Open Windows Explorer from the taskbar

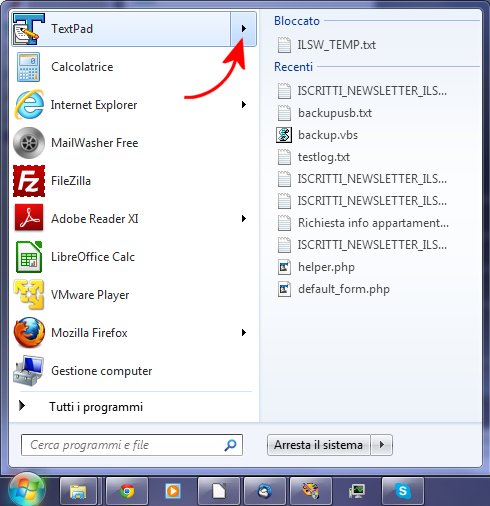pyautogui.click(x=78, y=491)
